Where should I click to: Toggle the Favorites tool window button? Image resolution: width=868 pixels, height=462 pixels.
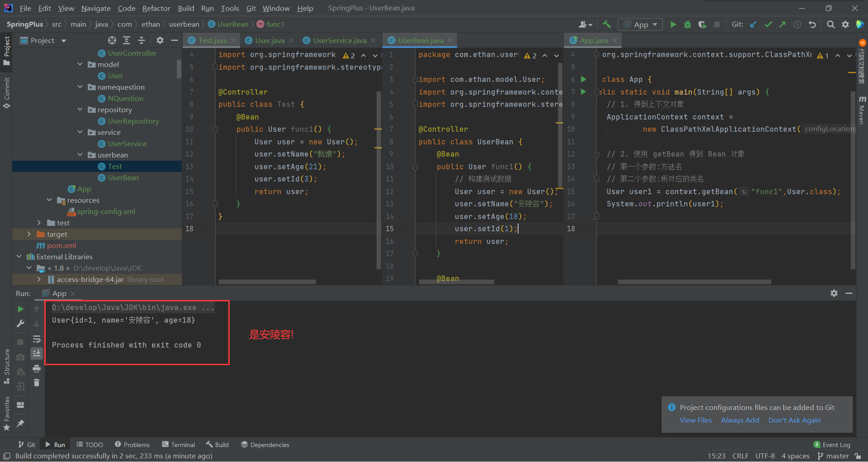(6, 413)
